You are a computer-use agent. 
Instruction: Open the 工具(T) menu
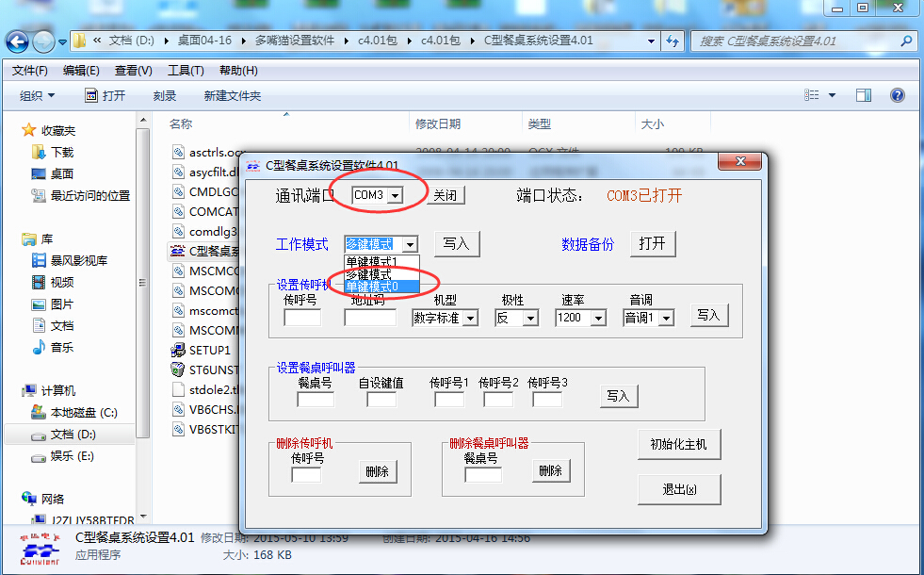click(186, 71)
